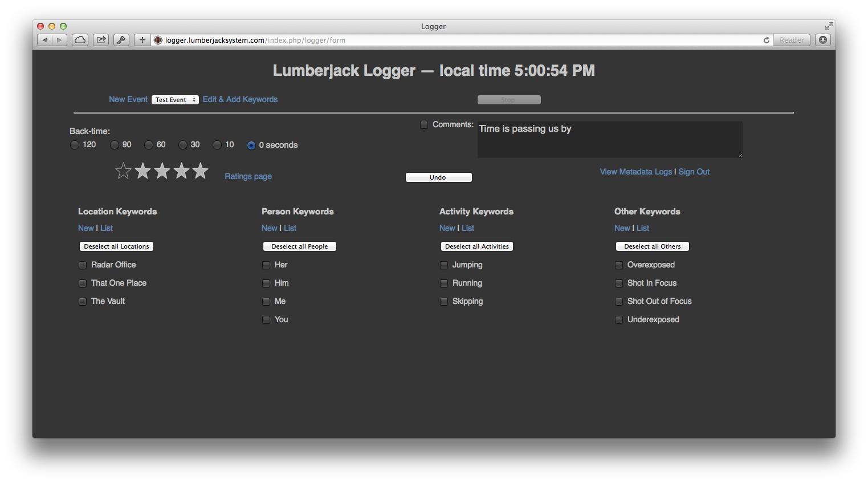Select the 120 seconds back-time option
The height and width of the screenshot is (483, 868).
point(75,144)
